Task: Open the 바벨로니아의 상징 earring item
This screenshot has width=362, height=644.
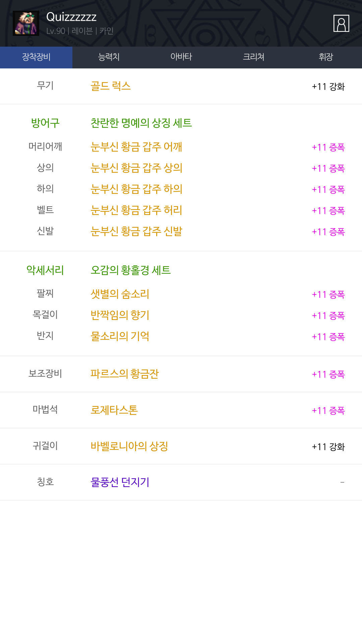Action: 129,446
